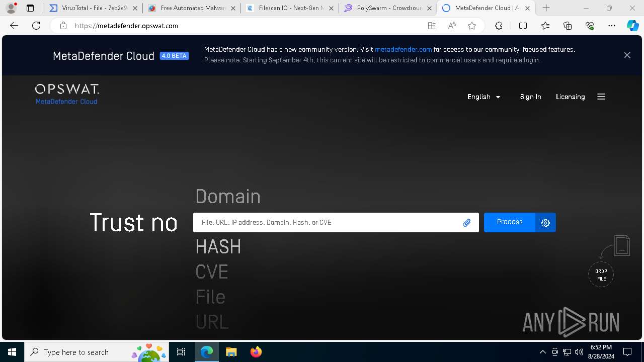Open Browser essentials heart icon
The image size is (644, 362).
pyautogui.click(x=590, y=26)
